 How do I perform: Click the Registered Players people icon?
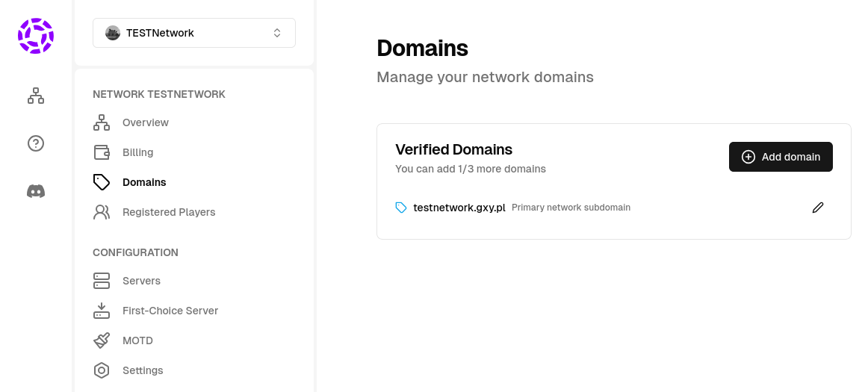(x=102, y=212)
